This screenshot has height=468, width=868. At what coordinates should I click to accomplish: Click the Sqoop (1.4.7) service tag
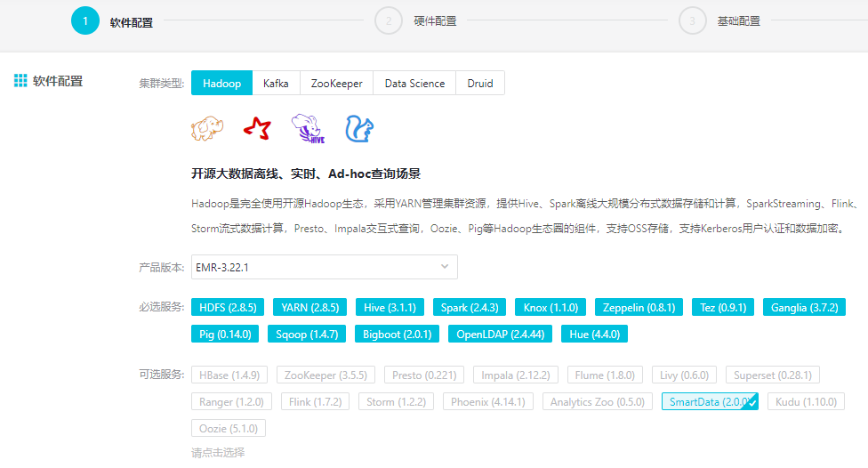point(307,334)
